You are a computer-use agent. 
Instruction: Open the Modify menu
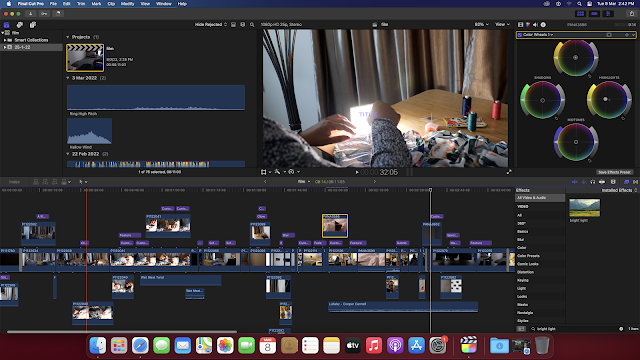point(127,4)
